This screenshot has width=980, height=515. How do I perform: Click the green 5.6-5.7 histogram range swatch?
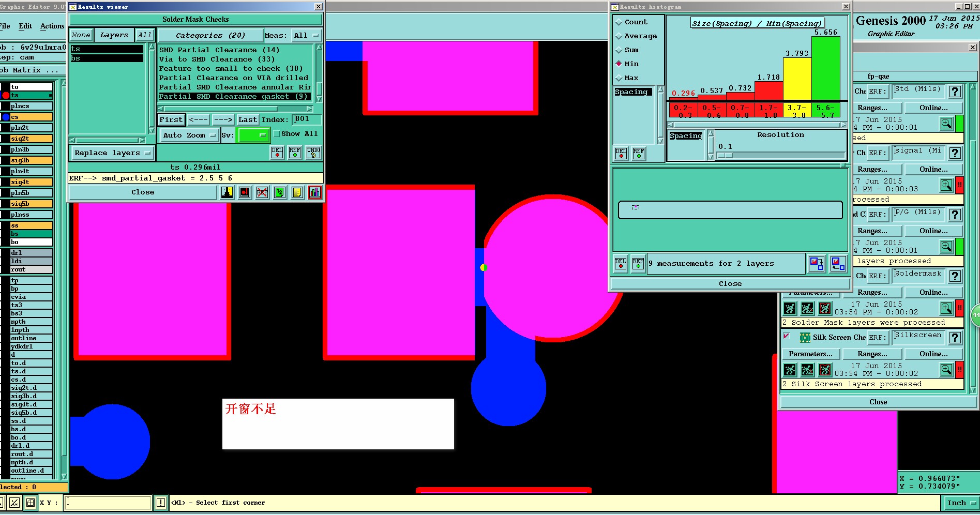826,110
